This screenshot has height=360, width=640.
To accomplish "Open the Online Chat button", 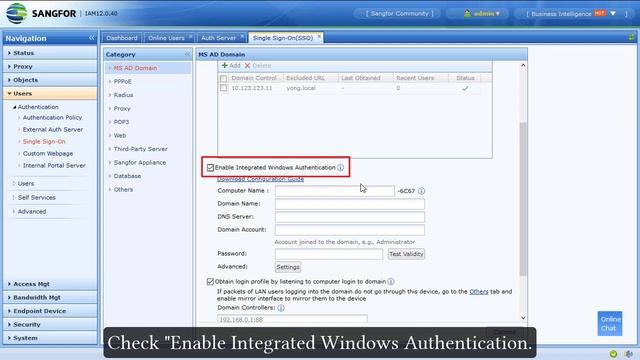I will click(x=610, y=324).
